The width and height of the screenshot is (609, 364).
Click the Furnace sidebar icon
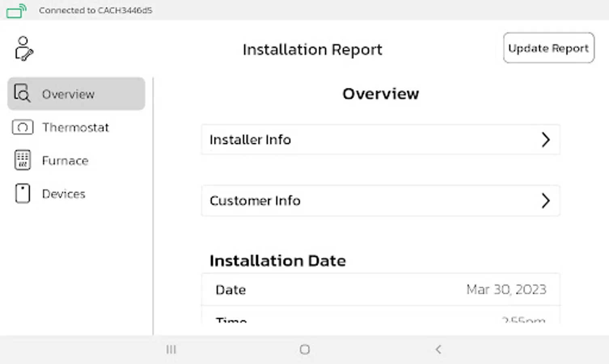pos(23,160)
